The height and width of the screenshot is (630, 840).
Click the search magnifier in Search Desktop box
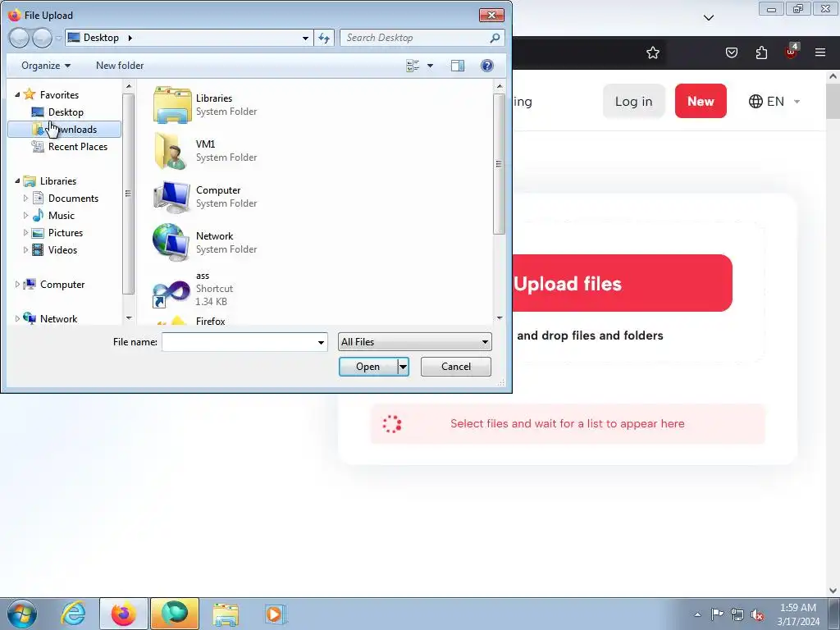pos(495,38)
